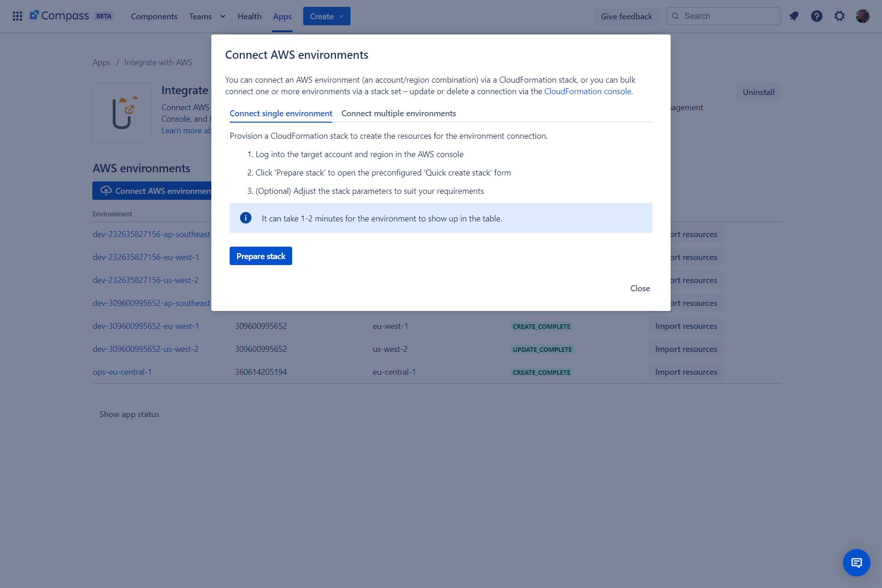882x588 pixels.
Task: Switch to Connect single environment tab
Action: click(x=281, y=113)
